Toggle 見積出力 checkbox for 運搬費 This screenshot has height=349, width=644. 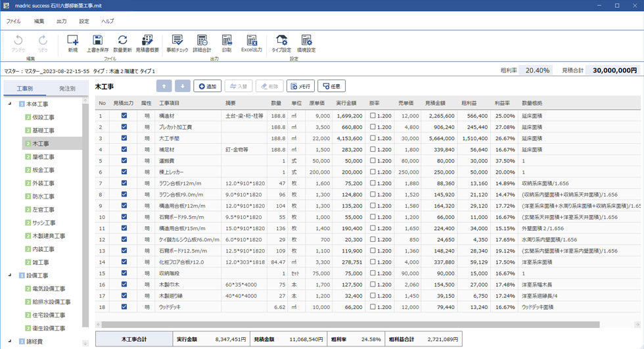pyautogui.click(x=124, y=160)
